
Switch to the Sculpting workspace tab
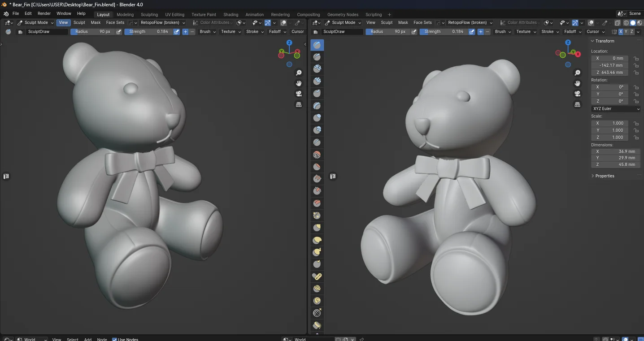[149, 15]
